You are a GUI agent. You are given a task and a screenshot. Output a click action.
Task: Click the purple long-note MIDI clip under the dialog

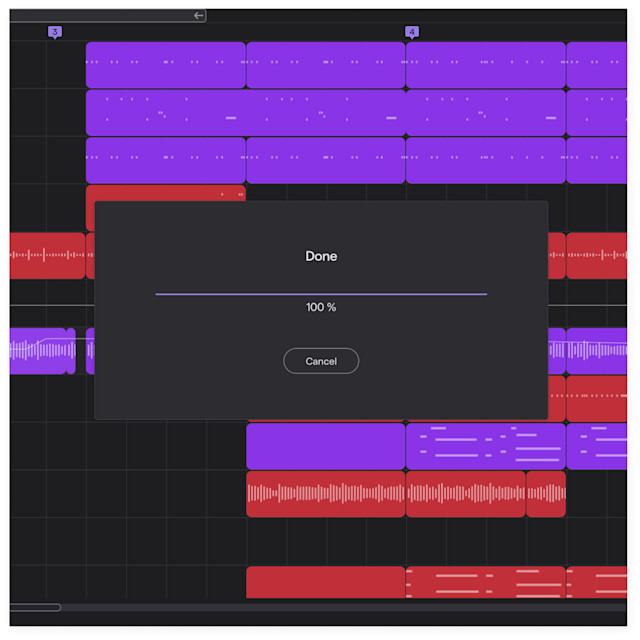pyautogui.click(x=485, y=446)
